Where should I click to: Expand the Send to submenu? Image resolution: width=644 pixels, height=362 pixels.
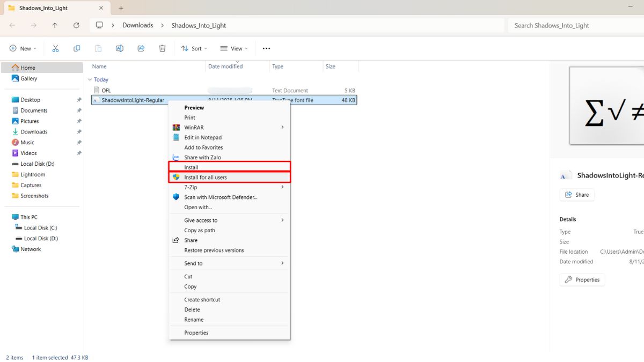(282, 263)
